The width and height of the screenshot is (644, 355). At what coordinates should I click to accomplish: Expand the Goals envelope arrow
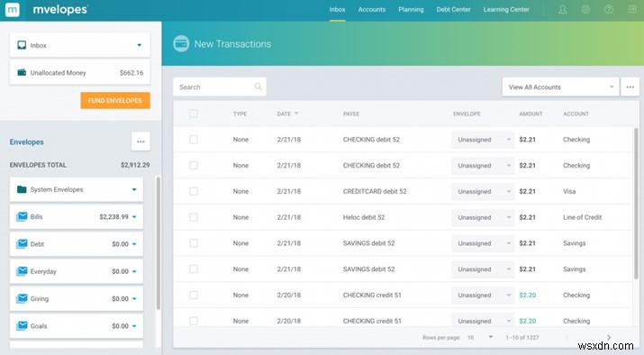pos(134,326)
